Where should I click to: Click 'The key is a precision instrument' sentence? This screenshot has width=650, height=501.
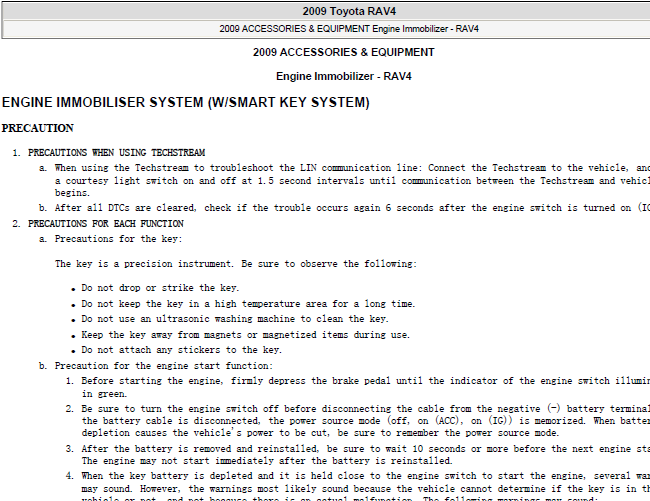pyautogui.click(x=236, y=264)
